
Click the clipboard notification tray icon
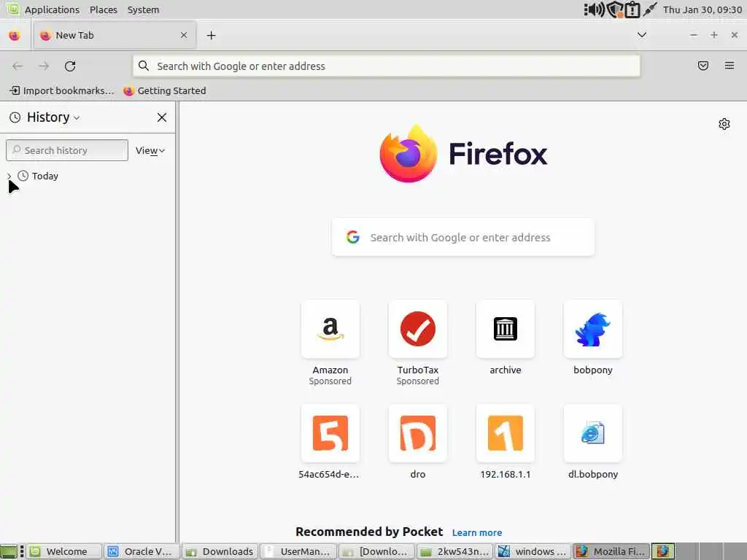click(x=632, y=9)
